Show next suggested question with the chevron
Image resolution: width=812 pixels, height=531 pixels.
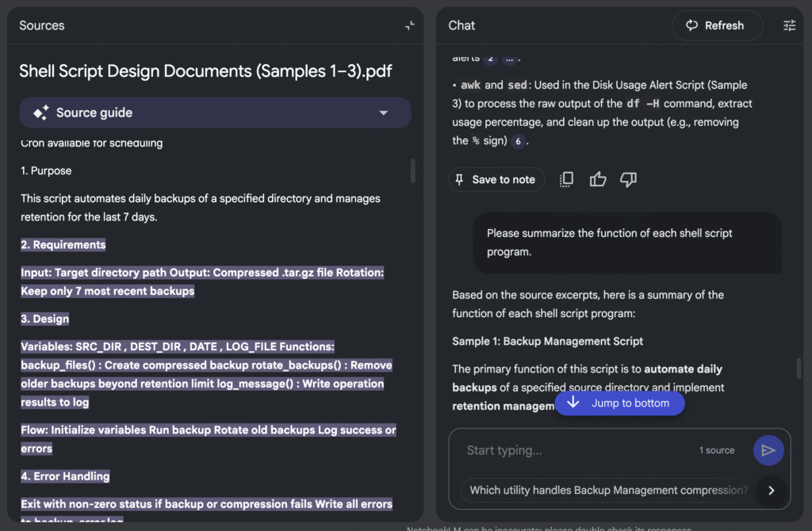771,491
